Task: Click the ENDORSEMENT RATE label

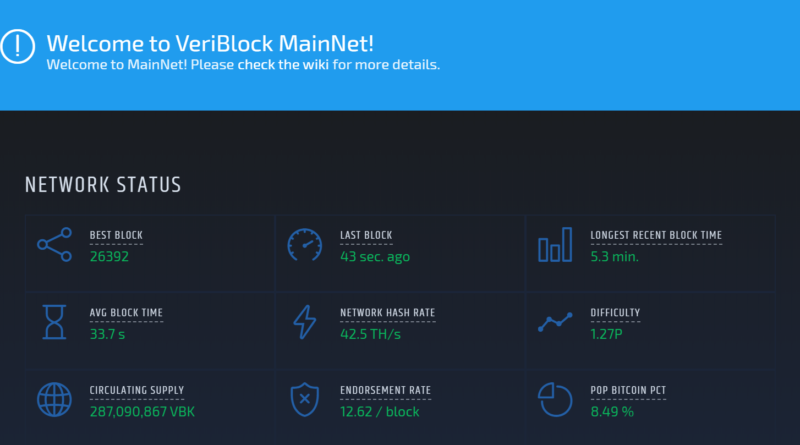Action: [386, 390]
